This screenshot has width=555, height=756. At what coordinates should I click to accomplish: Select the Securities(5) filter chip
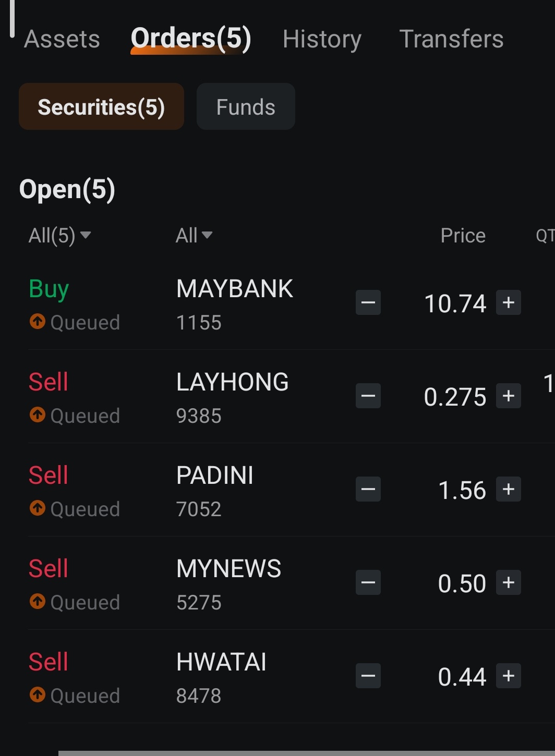coord(101,106)
